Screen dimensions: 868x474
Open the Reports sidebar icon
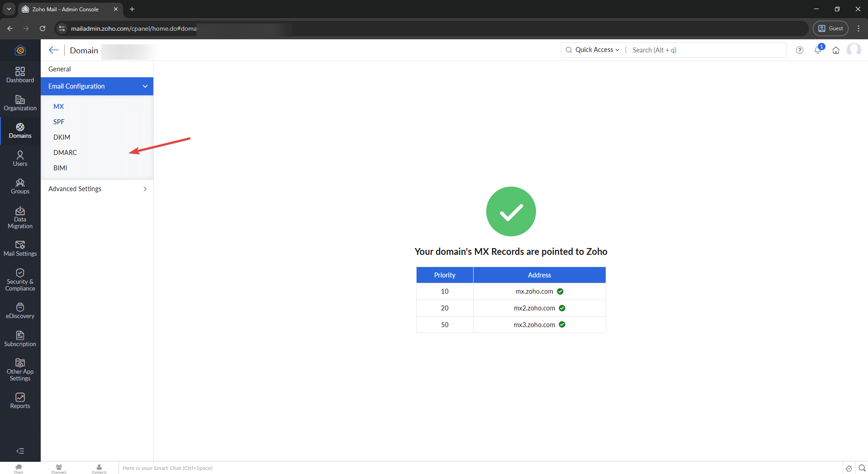tap(20, 401)
